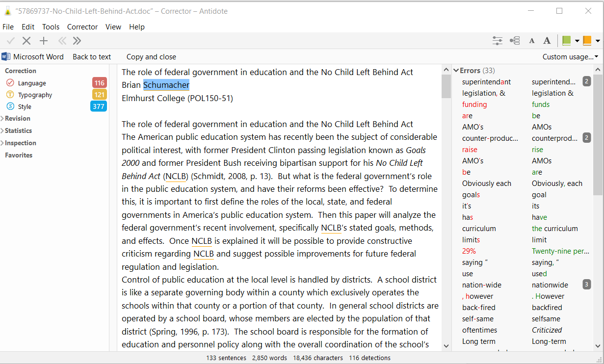Click '116 detections' in status bar
The height and width of the screenshot is (364, 604).
tap(370, 358)
